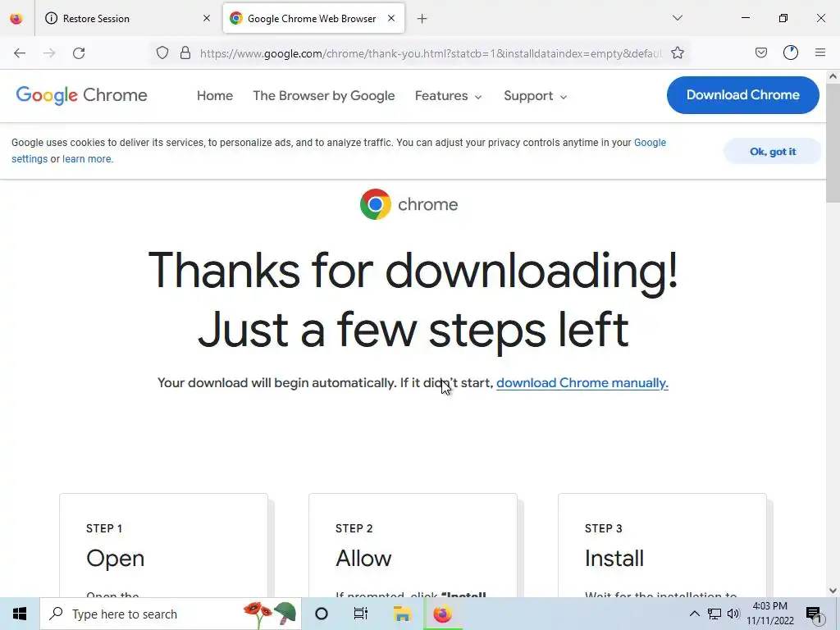The height and width of the screenshot is (630, 840).
Task: Dismiss the cookie notice with Ok, got it
Action: (x=773, y=152)
